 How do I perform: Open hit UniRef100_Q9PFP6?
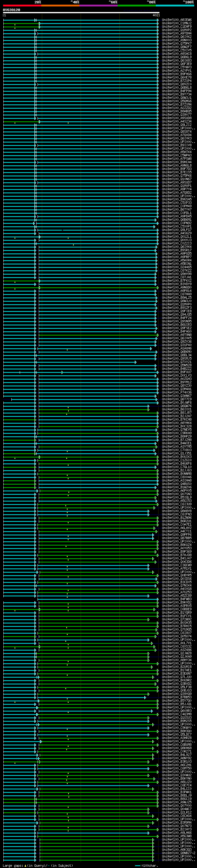[177, 535]
